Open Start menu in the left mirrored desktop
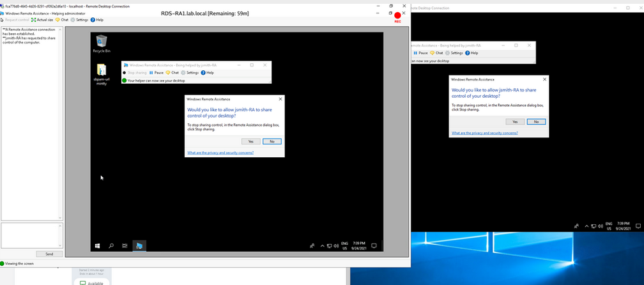 (x=98, y=245)
